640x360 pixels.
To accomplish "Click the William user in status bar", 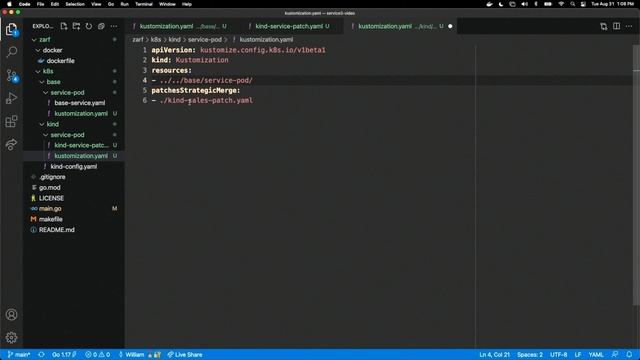I will coord(139,354).
